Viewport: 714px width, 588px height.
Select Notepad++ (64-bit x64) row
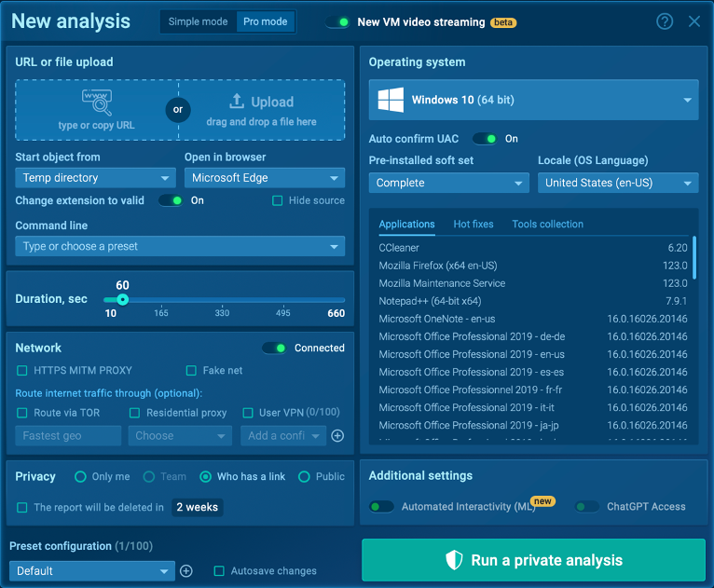[x=533, y=301]
